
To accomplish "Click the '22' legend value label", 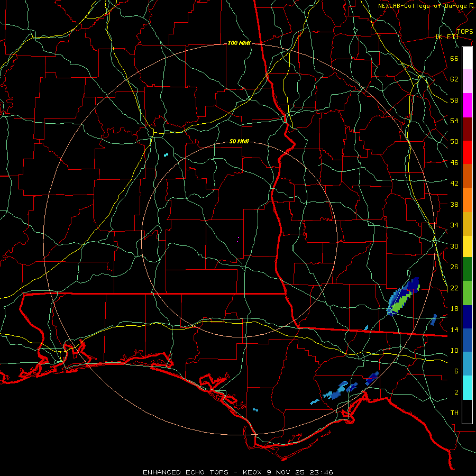I will 454,288.
